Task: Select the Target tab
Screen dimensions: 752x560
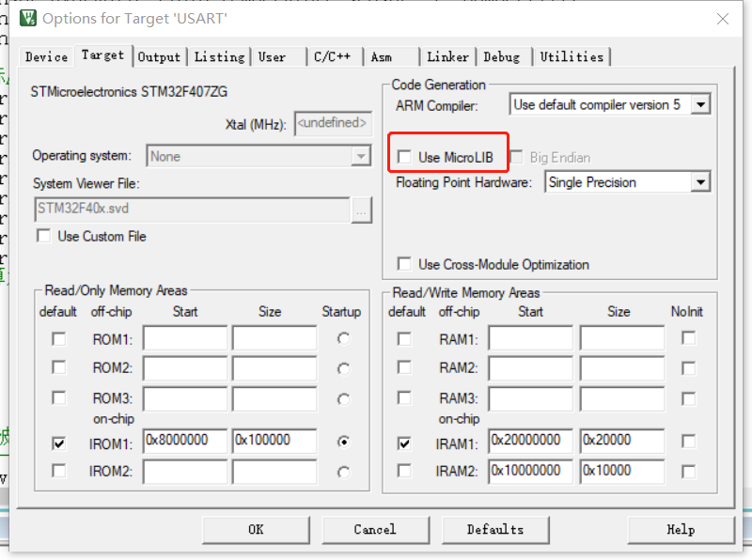Action: coord(102,55)
